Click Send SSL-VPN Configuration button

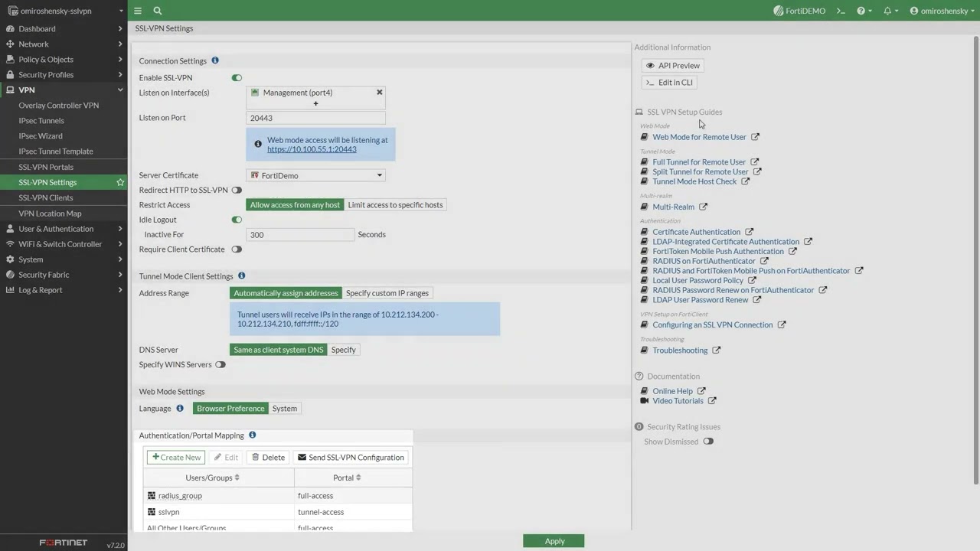click(x=351, y=457)
